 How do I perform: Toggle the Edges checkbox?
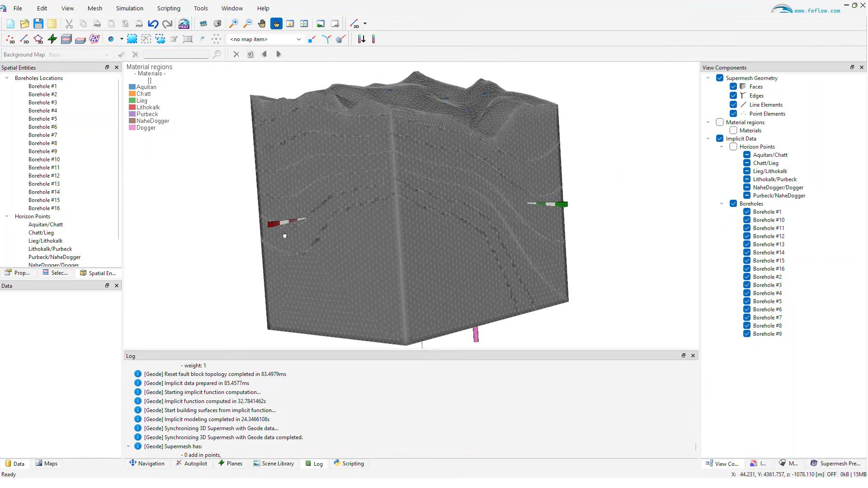(733, 96)
